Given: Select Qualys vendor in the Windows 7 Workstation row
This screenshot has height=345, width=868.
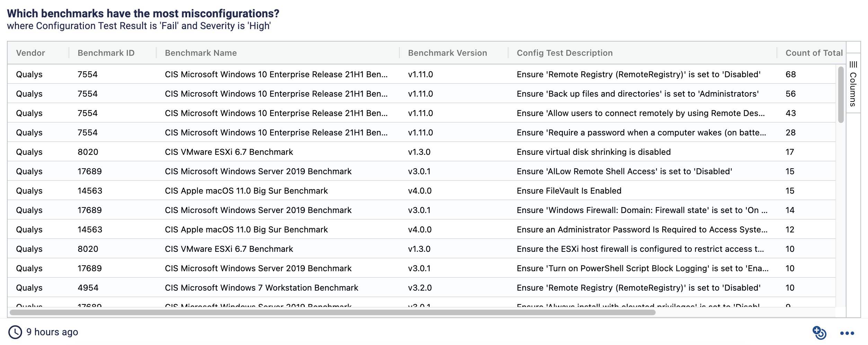Looking at the screenshot, I should tap(29, 288).
